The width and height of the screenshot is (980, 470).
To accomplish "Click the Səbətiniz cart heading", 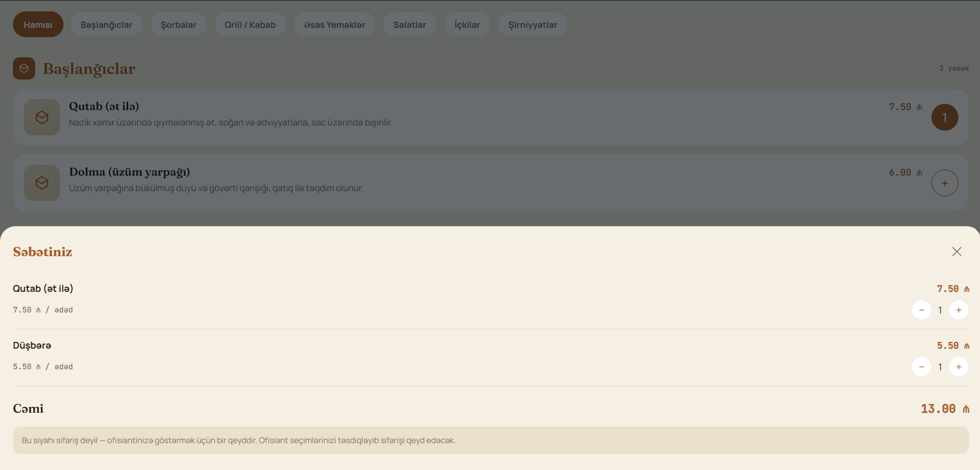I will coord(42,252).
